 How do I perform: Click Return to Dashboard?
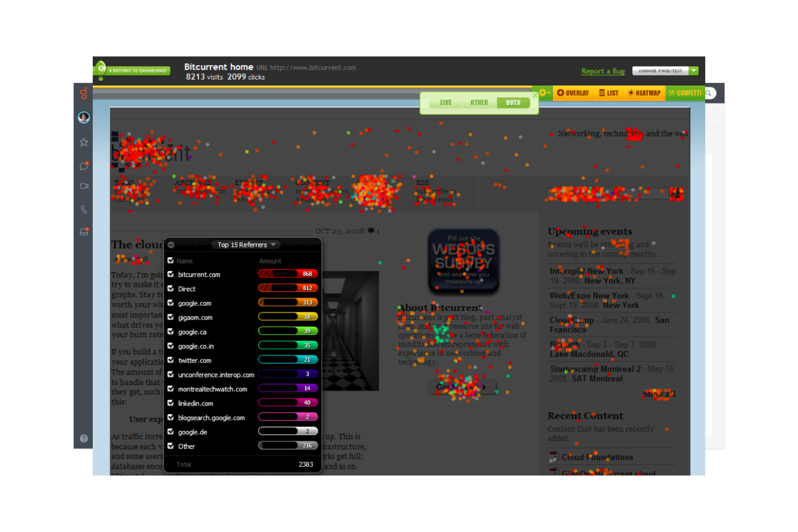(139, 71)
